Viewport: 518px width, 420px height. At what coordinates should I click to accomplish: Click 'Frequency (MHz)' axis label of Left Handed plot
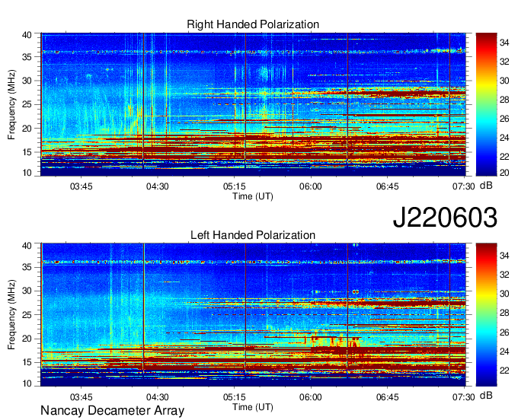(x=11, y=315)
